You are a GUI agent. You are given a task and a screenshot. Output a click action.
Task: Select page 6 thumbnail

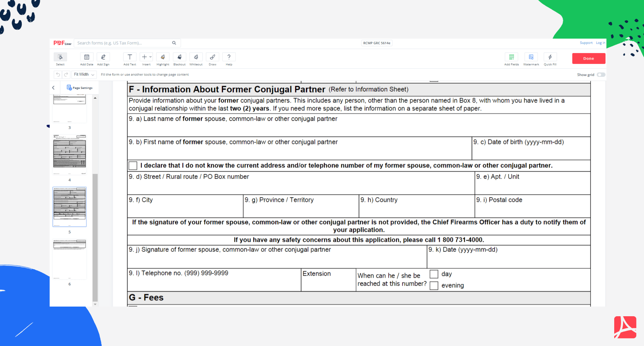[x=70, y=259]
